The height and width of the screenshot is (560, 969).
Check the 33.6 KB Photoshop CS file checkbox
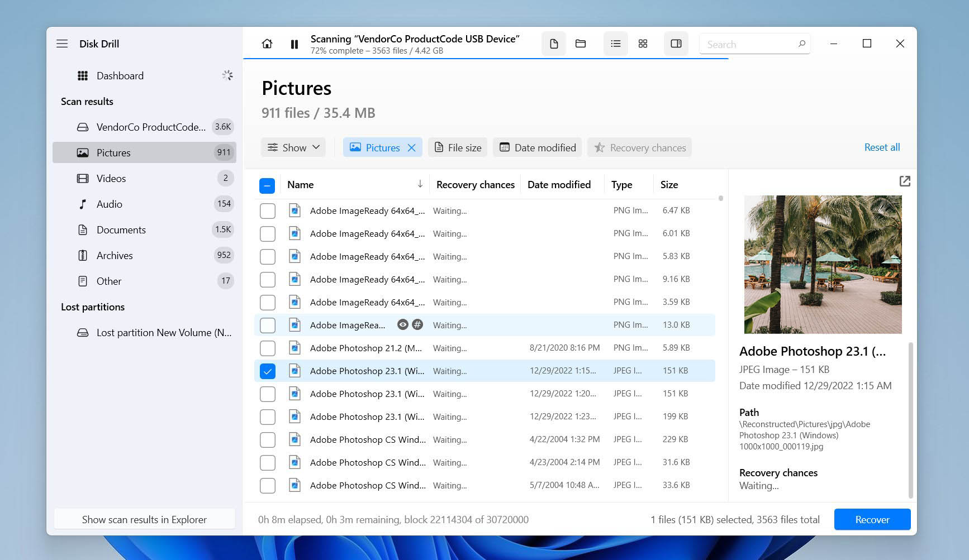[x=268, y=486]
